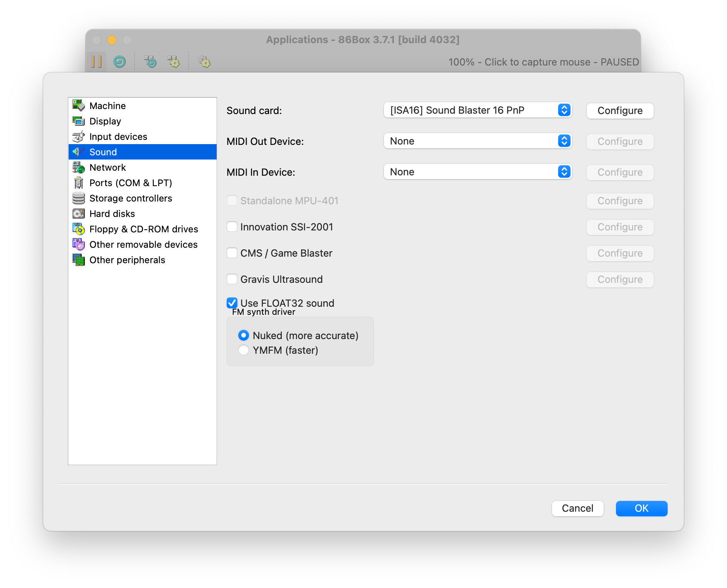
Task: Click Configure for MIDI In Device
Action: [x=620, y=172]
